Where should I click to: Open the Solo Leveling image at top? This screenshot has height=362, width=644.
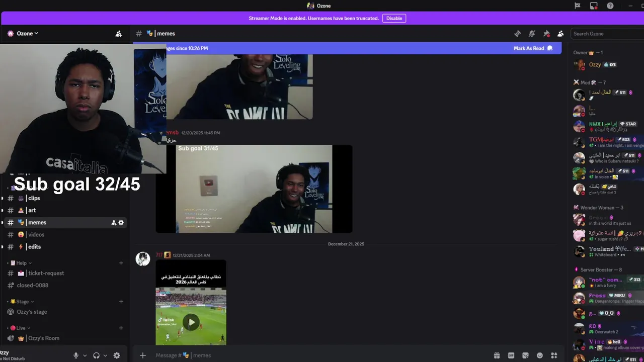239,86
